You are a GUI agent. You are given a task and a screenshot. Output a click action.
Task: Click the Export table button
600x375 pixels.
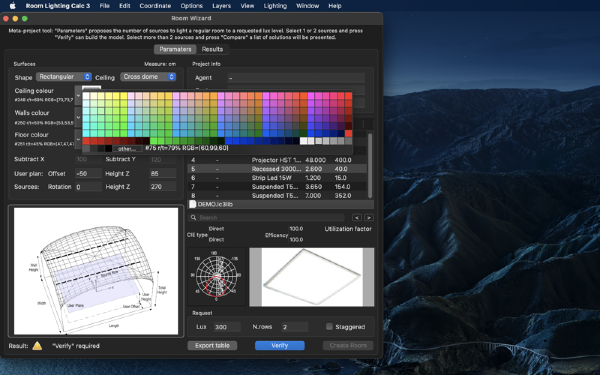point(212,346)
